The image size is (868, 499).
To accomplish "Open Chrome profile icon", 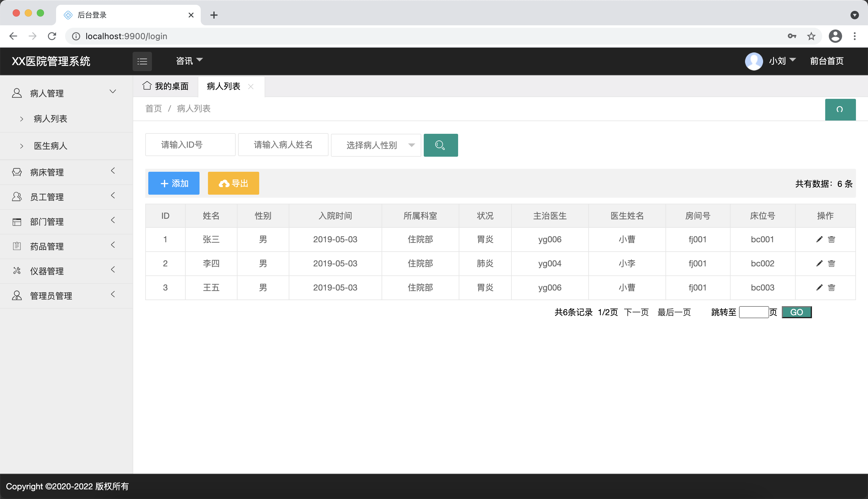I will pos(835,36).
